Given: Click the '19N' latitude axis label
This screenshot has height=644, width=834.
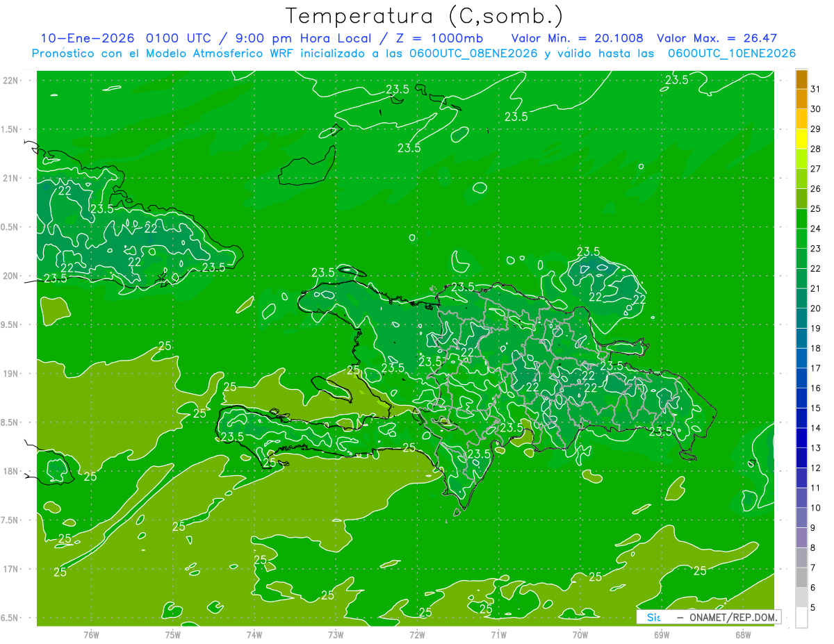Looking at the screenshot, I should pos(11,374).
